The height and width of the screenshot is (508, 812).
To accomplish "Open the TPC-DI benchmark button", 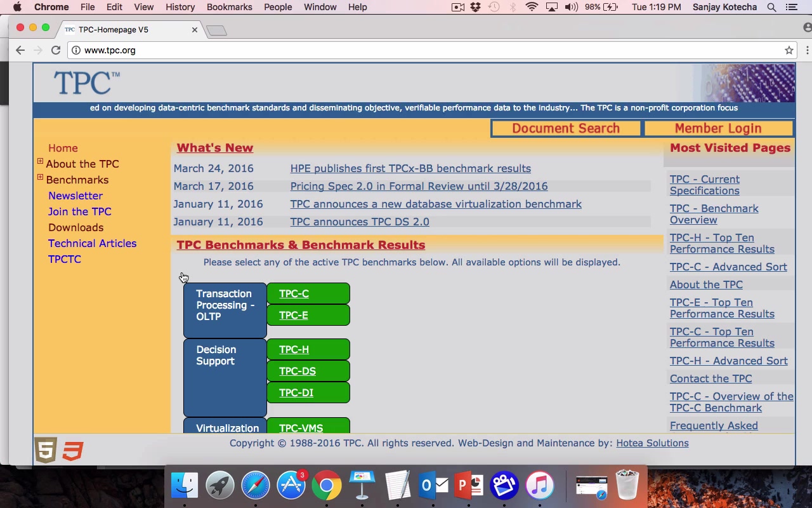I will [308, 393].
